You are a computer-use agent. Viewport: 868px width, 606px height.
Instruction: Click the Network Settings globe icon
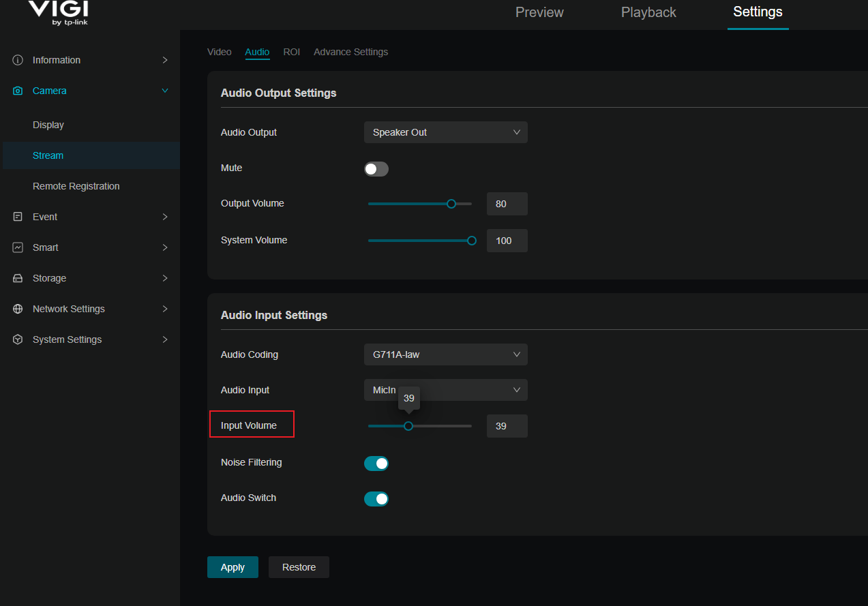click(18, 309)
